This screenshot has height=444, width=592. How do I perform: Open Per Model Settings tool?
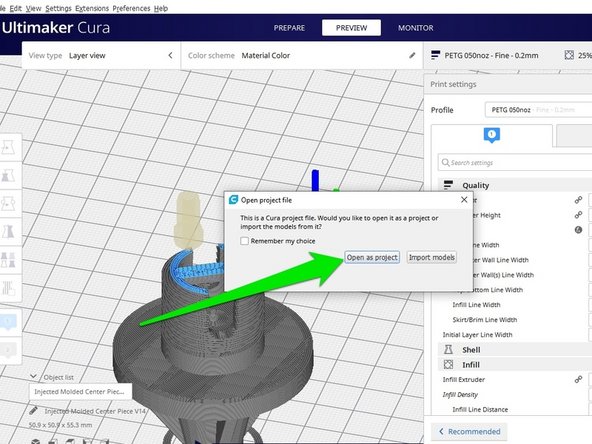coord(8,260)
